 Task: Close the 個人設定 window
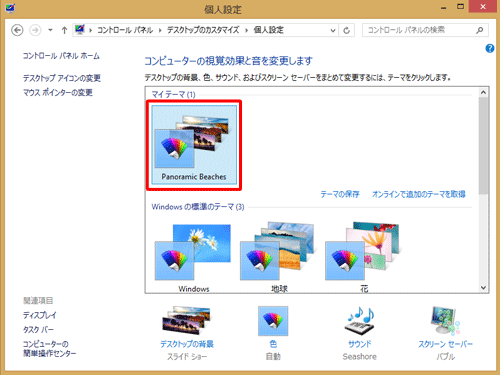click(x=483, y=7)
